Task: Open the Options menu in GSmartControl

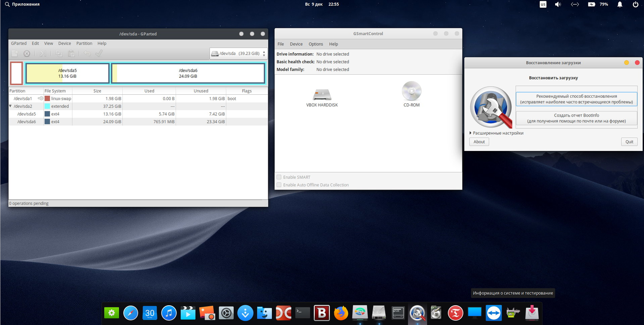Action: [316, 44]
